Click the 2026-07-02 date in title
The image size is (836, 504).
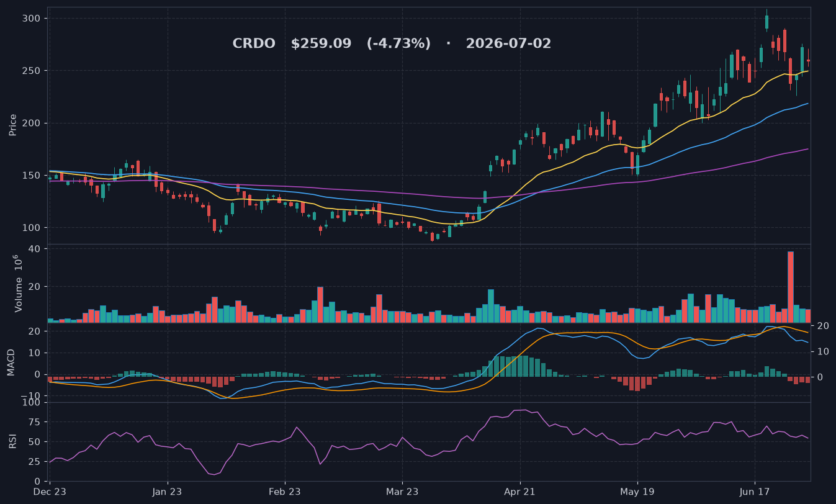508,44
